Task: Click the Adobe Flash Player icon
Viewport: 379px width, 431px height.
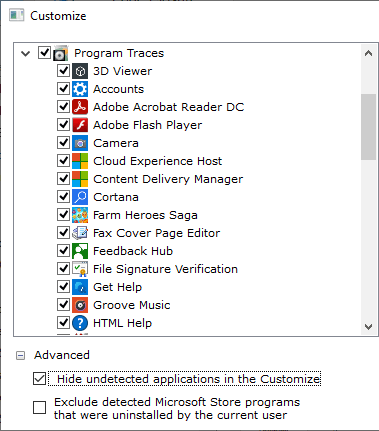Action: pyautogui.click(x=80, y=125)
